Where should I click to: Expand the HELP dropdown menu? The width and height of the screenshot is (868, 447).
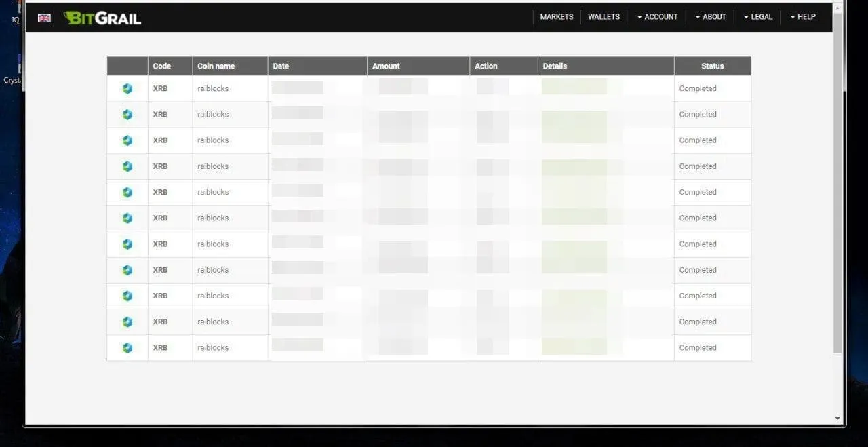(803, 17)
